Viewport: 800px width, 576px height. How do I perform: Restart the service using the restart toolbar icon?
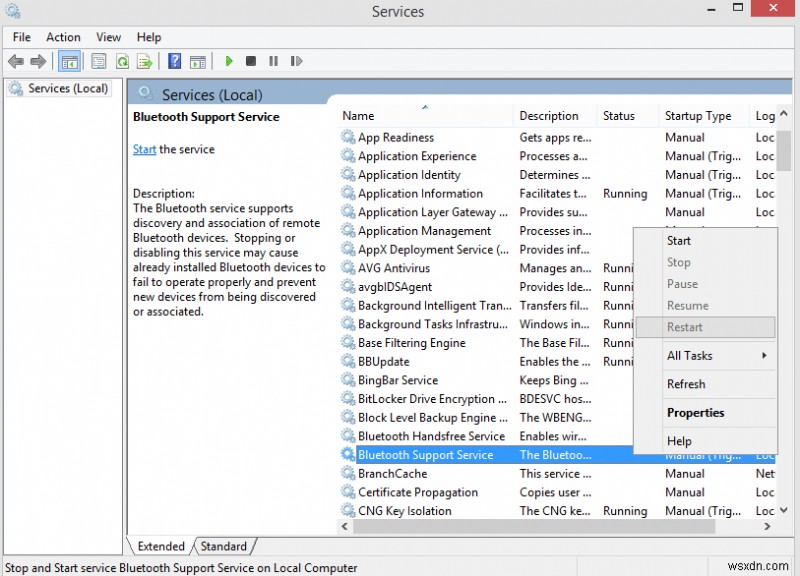295,61
